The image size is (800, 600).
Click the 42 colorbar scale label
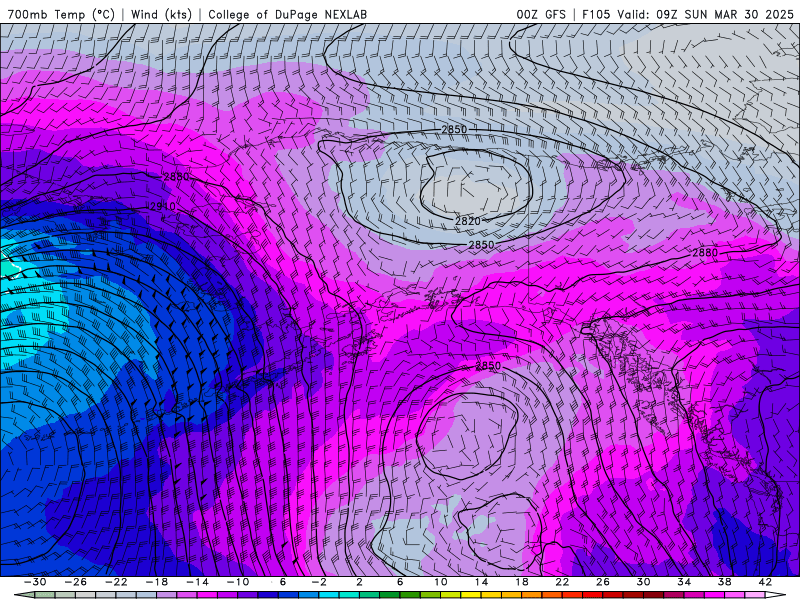tap(765, 582)
